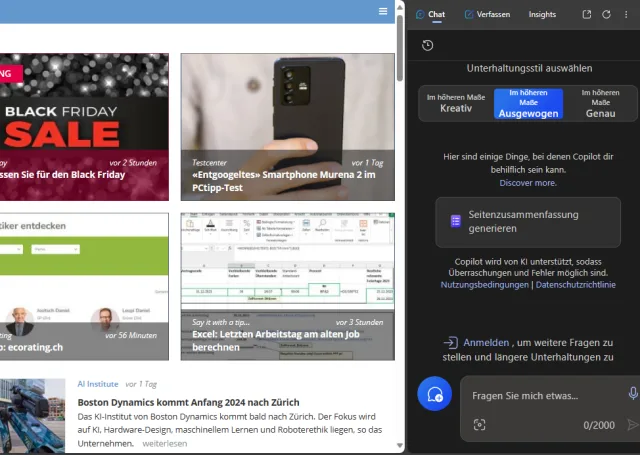Select the Kreativ conversation style
The width and height of the screenshot is (640, 455).
[456, 103]
